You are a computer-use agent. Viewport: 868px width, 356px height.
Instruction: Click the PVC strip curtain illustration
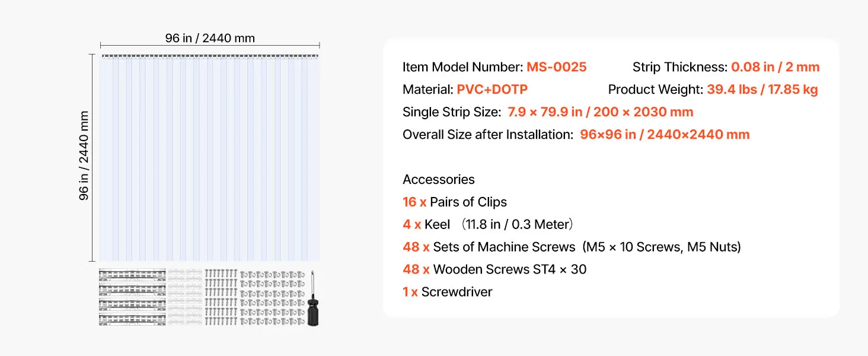[210, 160]
